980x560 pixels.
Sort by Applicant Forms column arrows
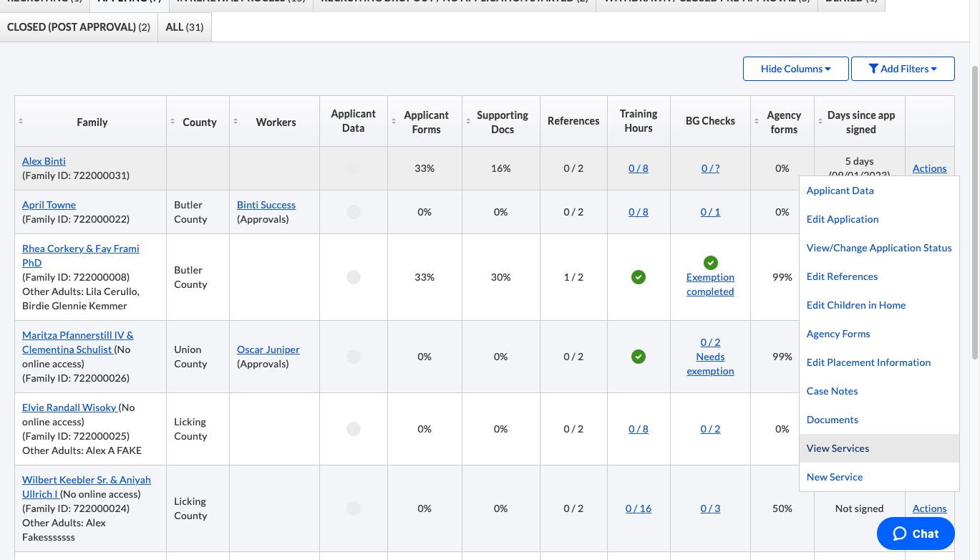(x=394, y=122)
